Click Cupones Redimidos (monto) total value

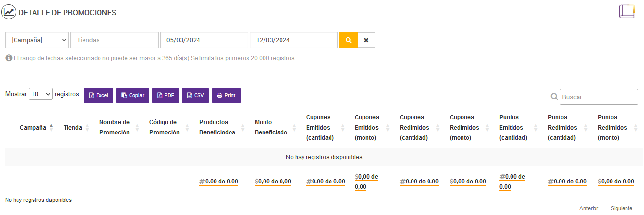468,182
